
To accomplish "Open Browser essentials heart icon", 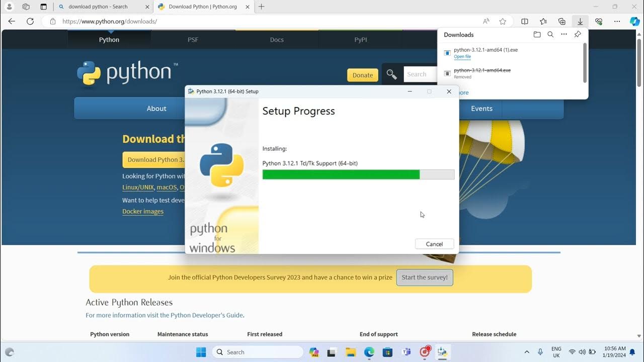I will pyautogui.click(x=599, y=22).
